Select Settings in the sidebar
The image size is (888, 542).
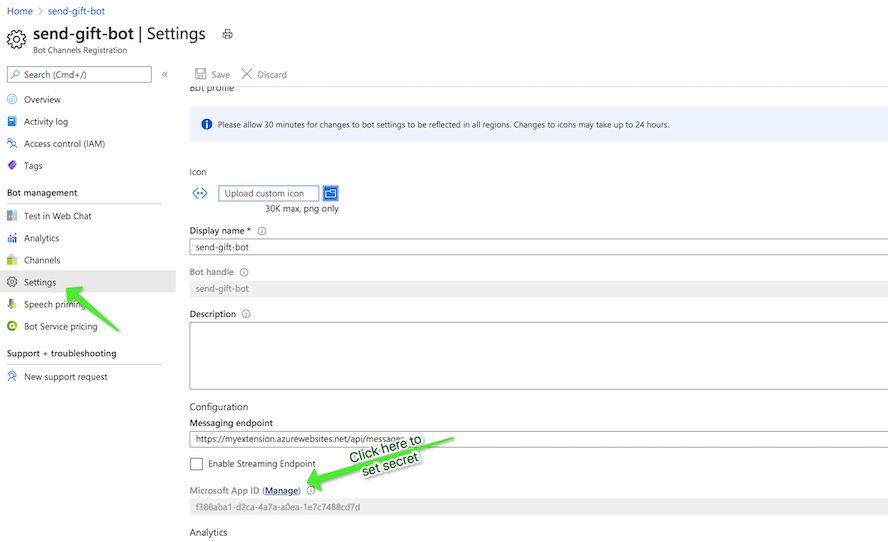click(x=88, y=282)
